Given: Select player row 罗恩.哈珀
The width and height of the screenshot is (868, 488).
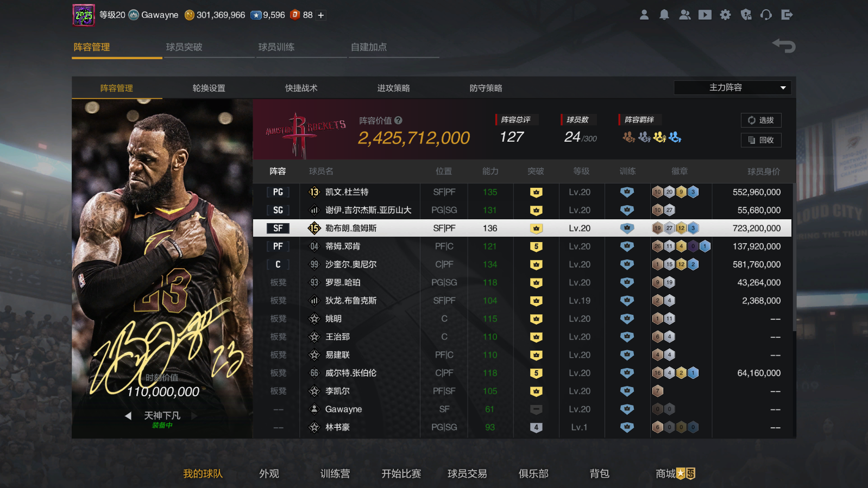Looking at the screenshot, I should click(522, 282).
